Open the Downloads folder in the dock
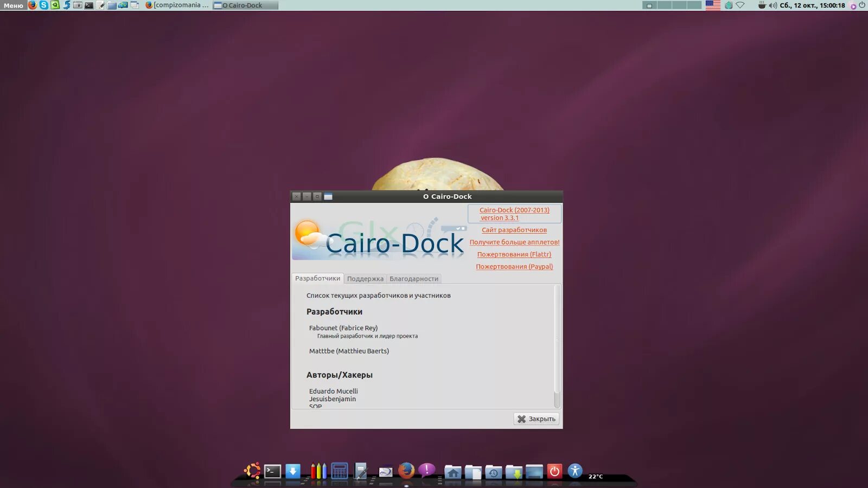Image resolution: width=868 pixels, height=488 pixels. tap(514, 472)
